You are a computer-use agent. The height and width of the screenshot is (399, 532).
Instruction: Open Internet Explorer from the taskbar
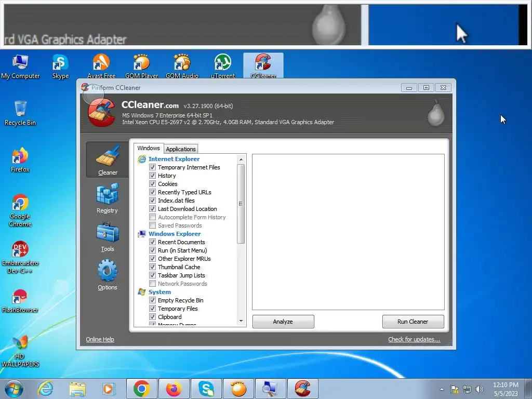pos(46,389)
